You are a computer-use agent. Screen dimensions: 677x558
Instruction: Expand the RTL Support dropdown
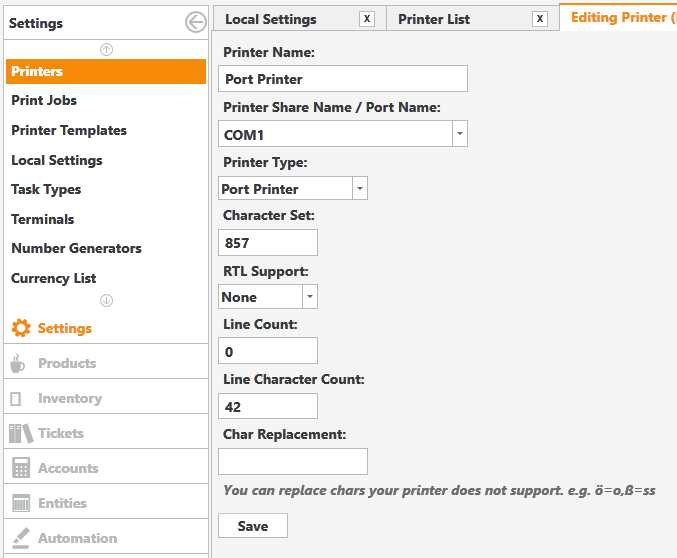tap(310, 297)
